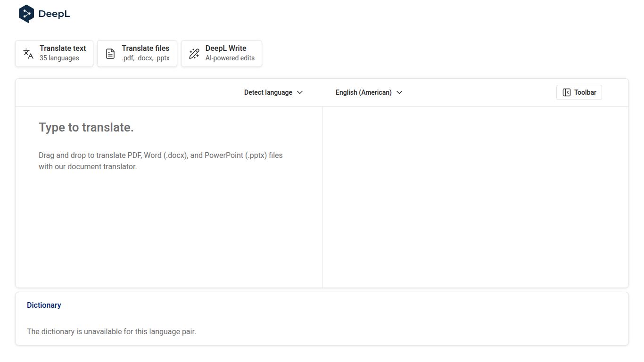The image size is (644, 362).
Task: Click the chevron beside English (American)
Action: [399, 92]
